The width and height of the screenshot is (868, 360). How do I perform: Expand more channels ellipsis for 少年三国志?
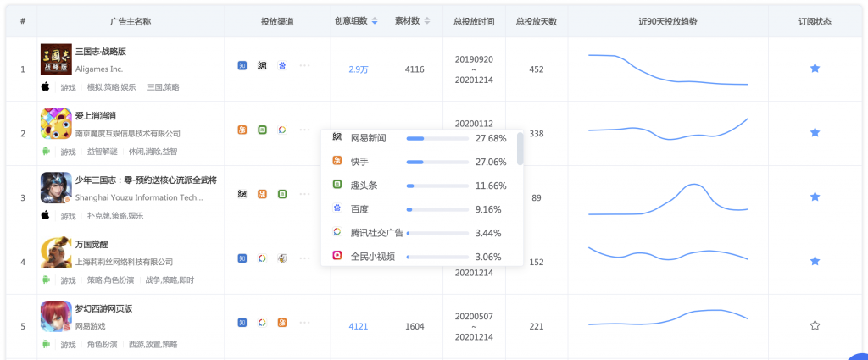pyautogui.click(x=304, y=194)
